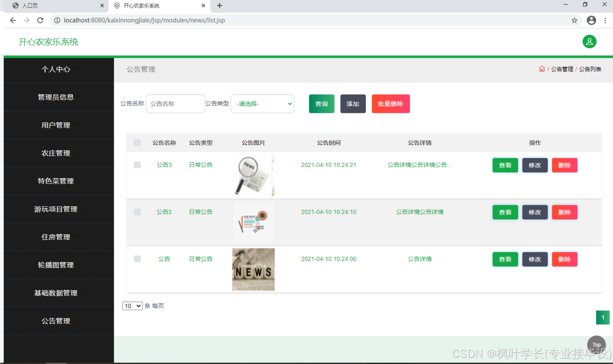Check the checkbox for 公告2 row
The width and height of the screenshot is (613, 364).
tap(137, 212)
